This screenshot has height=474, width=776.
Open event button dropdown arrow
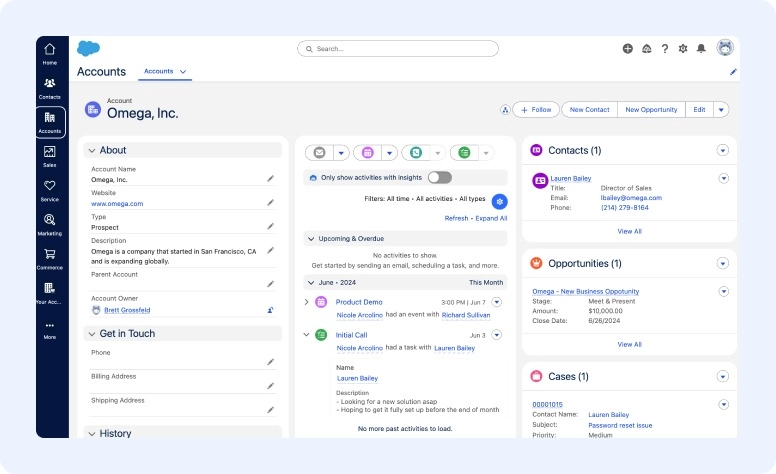pyautogui.click(x=389, y=153)
